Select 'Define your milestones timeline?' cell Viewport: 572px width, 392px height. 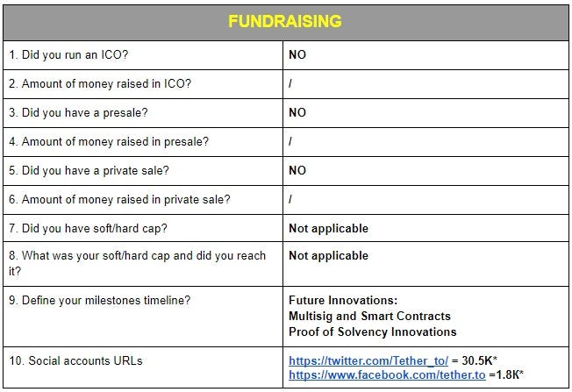[x=143, y=317]
